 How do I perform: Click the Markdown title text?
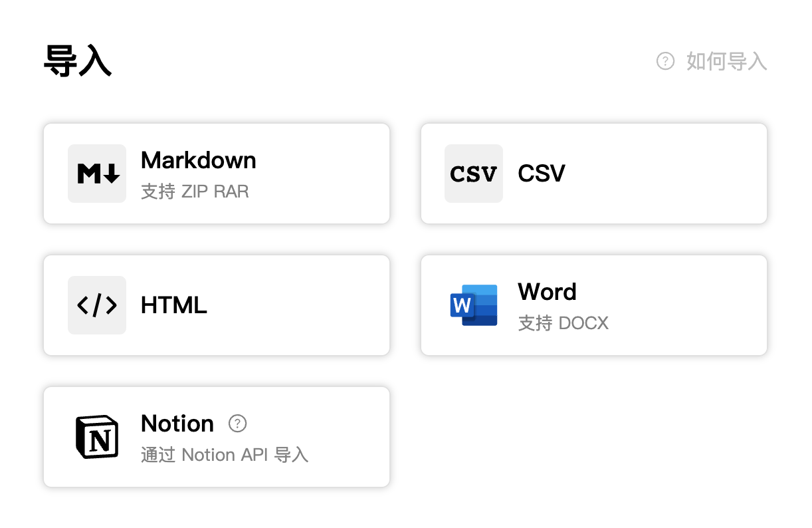pos(199,160)
